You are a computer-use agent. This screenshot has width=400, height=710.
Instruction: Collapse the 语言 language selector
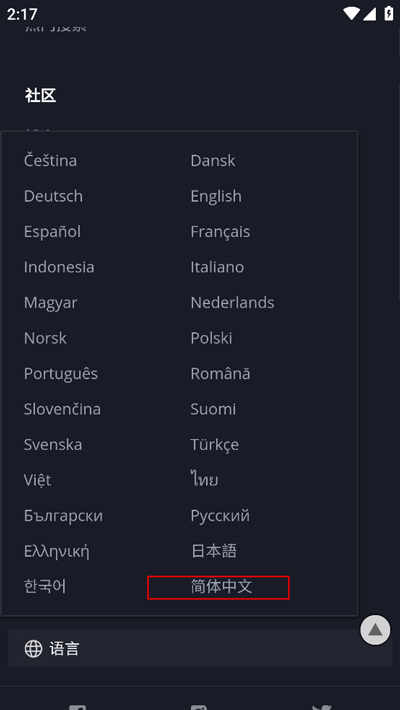click(x=200, y=648)
